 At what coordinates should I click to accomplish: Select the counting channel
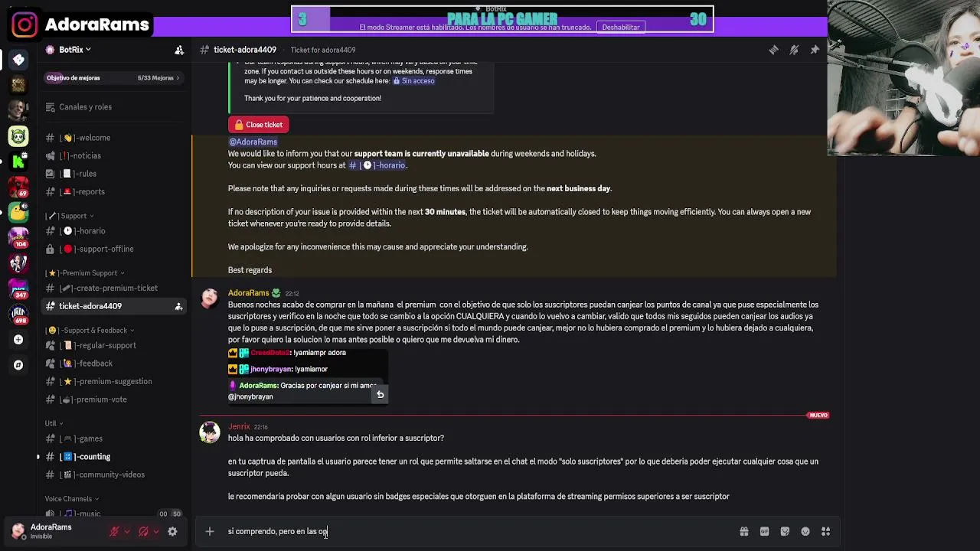click(93, 457)
